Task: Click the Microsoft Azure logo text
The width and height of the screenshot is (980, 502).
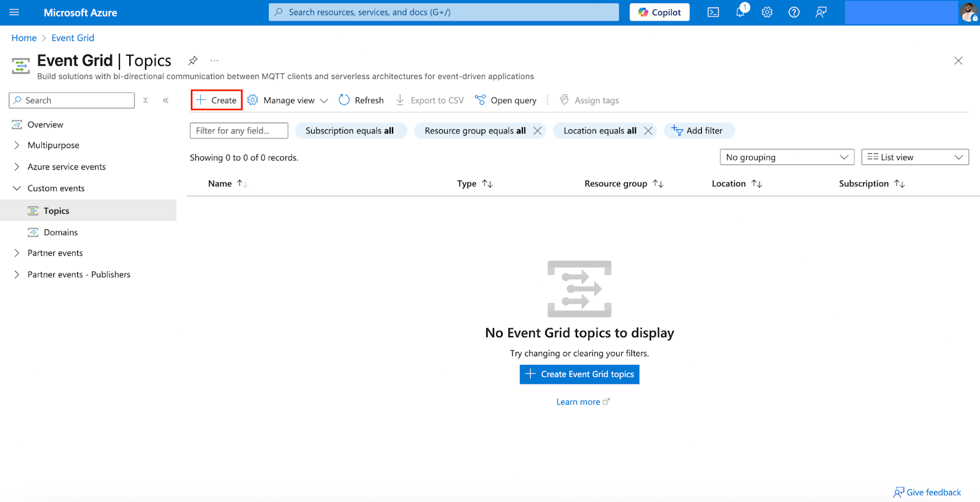Action: pyautogui.click(x=80, y=12)
